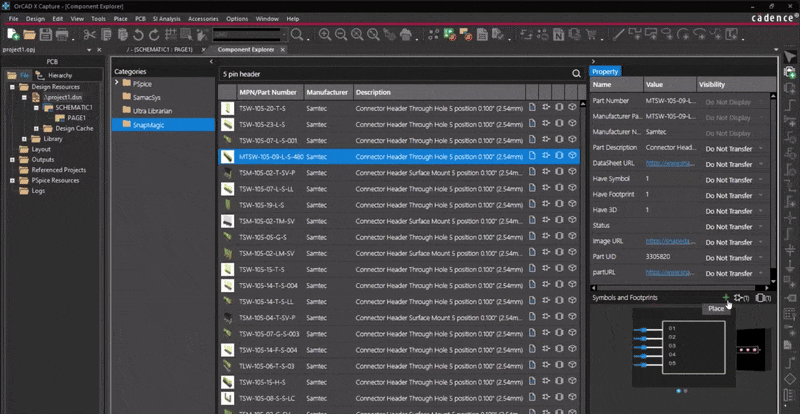800x414 pixels.
Task: Click the green plus Place icon
Action: point(726,298)
